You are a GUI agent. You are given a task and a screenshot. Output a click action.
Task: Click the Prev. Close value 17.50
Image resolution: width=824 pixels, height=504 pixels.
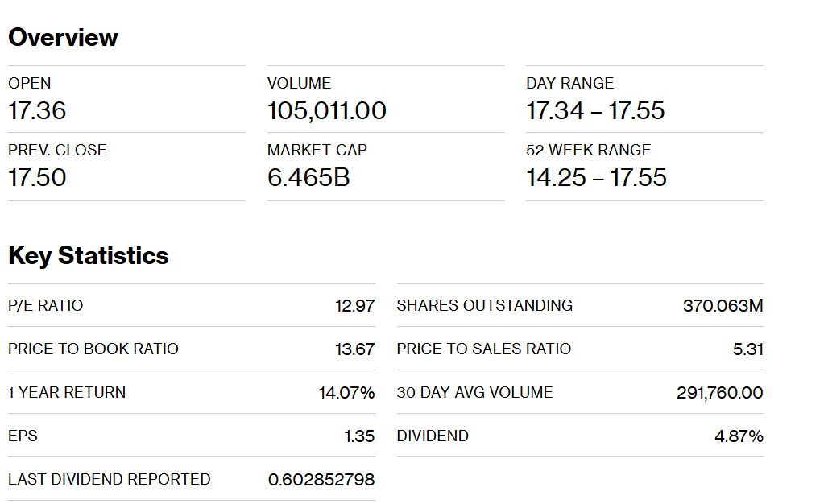click(x=37, y=178)
